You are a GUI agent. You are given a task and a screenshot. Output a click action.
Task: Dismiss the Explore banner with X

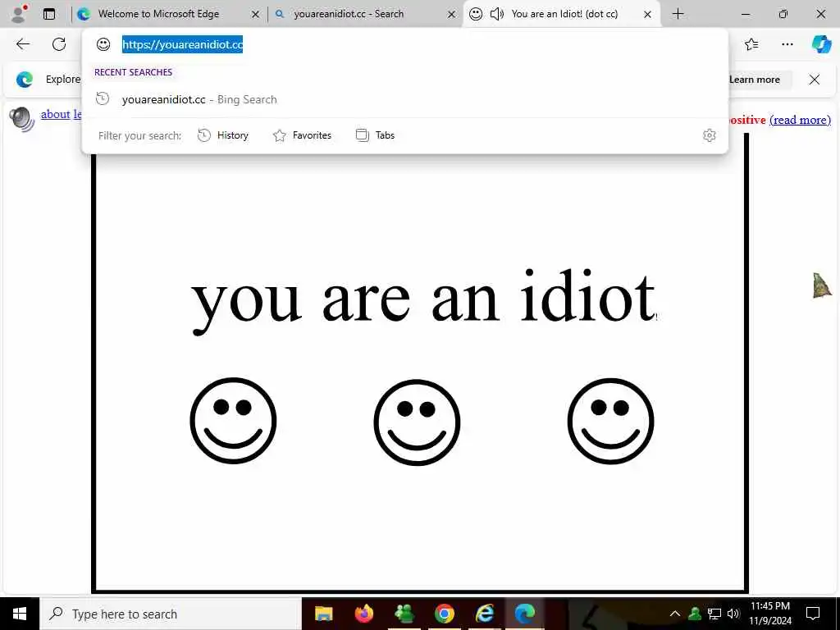click(x=815, y=80)
